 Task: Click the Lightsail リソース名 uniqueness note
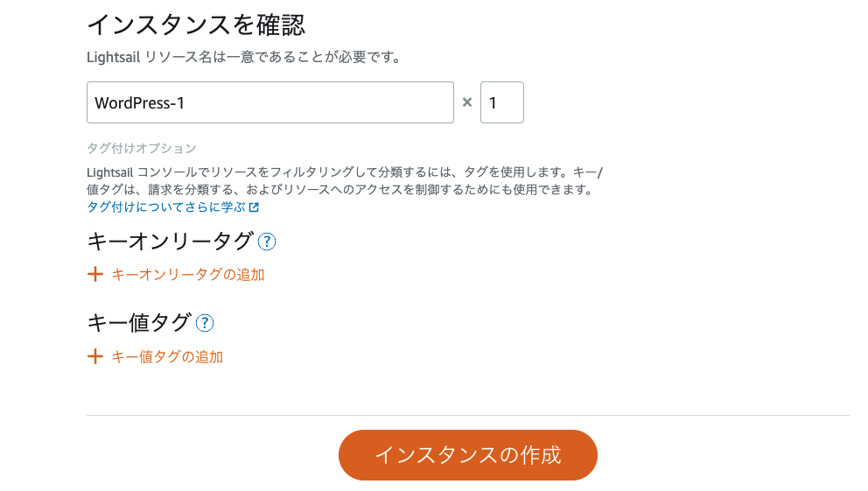[x=244, y=57]
